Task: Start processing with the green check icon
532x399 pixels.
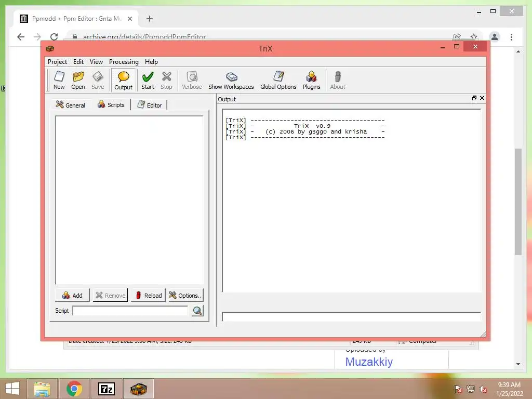Action: (148, 81)
